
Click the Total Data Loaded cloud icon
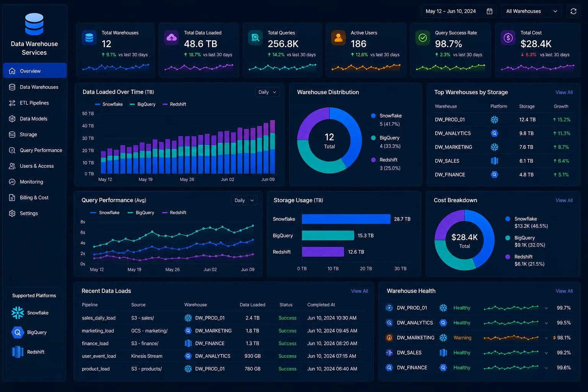pos(171,38)
